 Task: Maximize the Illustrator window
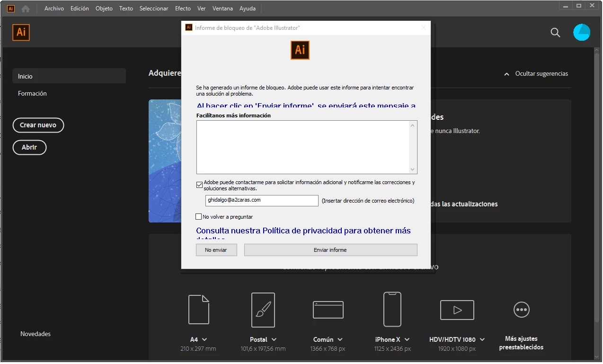click(578, 5)
